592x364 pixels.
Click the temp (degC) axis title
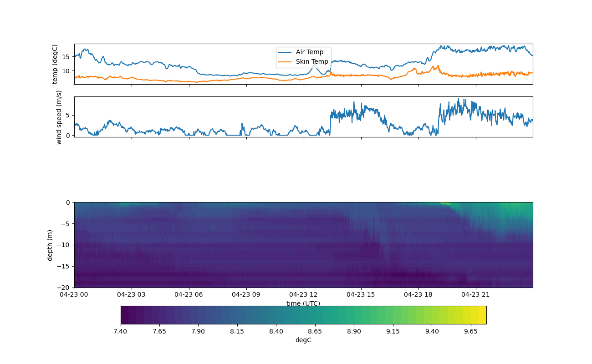(x=55, y=64)
